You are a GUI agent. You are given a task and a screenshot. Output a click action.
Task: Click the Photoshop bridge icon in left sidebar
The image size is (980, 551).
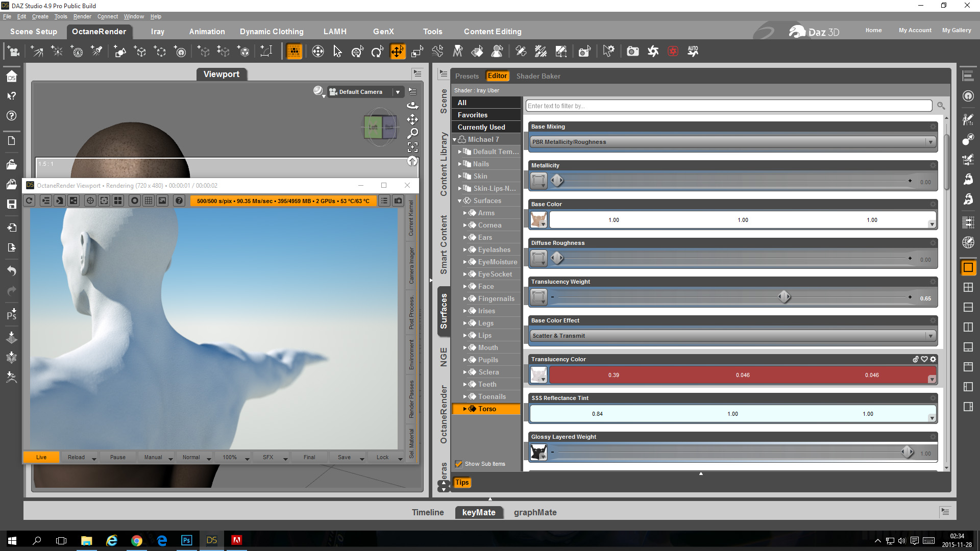pyautogui.click(x=12, y=314)
